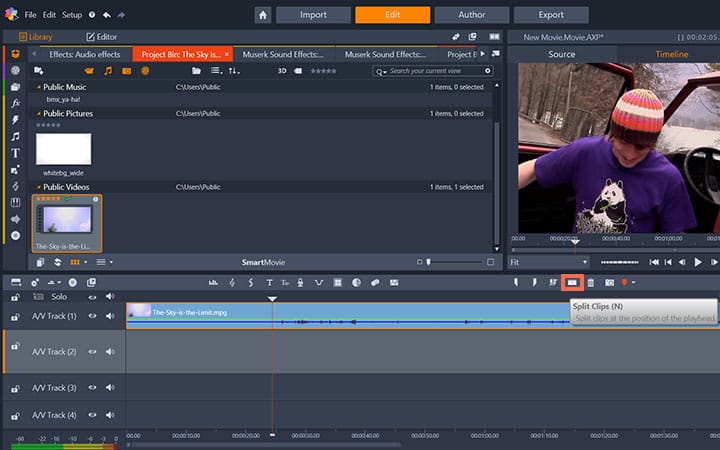Select The-Sky-is-the-Limit video thumbnail

(x=67, y=223)
